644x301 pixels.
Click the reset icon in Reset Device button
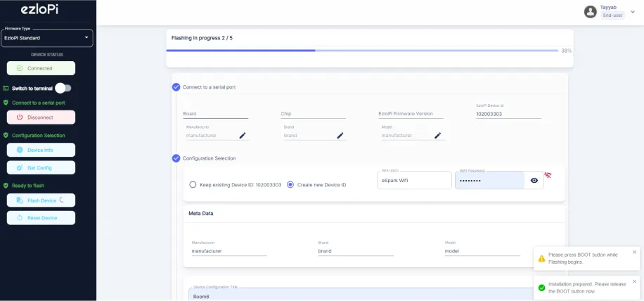[20, 217]
